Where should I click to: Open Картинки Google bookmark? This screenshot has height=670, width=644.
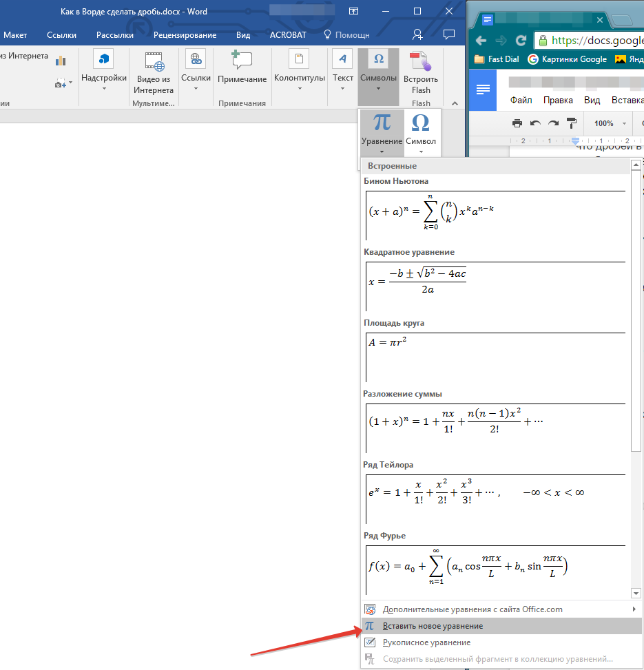[x=568, y=59]
